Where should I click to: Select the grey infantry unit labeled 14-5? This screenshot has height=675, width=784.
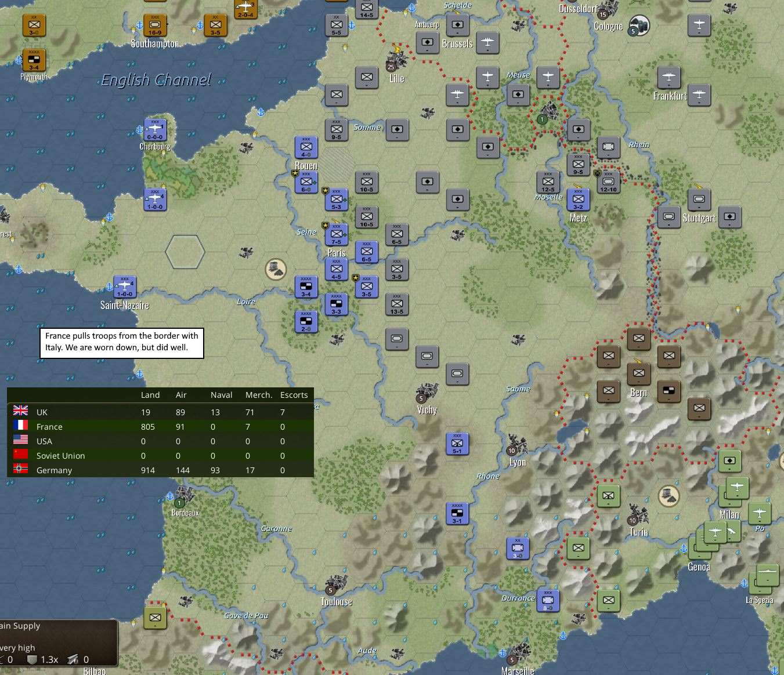click(x=367, y=8)
